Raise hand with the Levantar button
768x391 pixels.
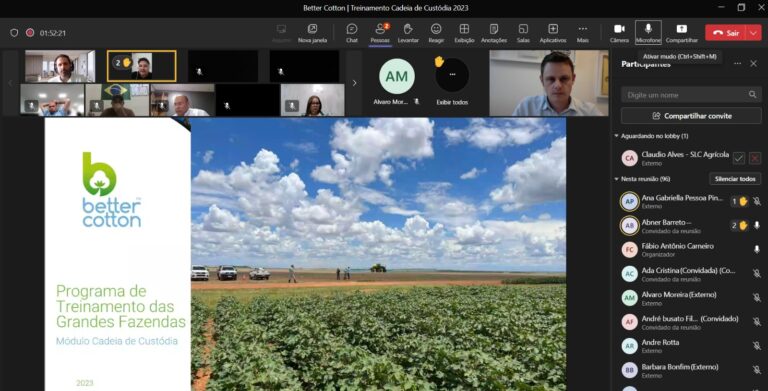(408, 33)
